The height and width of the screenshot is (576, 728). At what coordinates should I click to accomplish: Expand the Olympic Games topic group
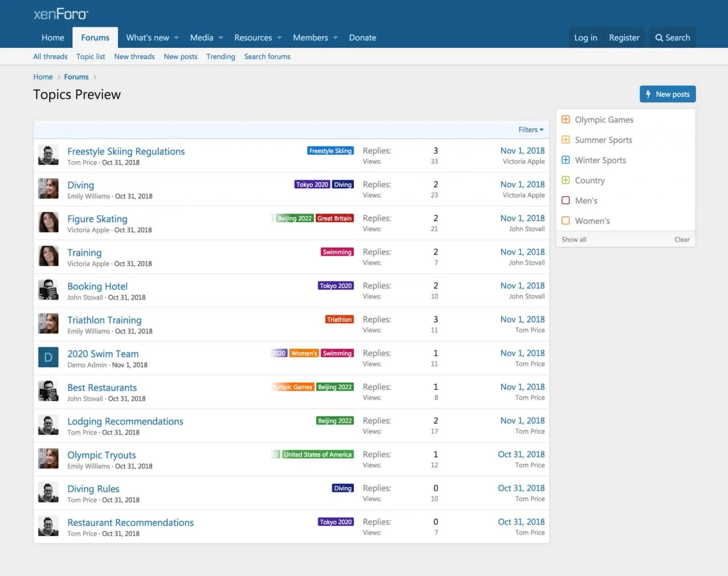(566, 120)
